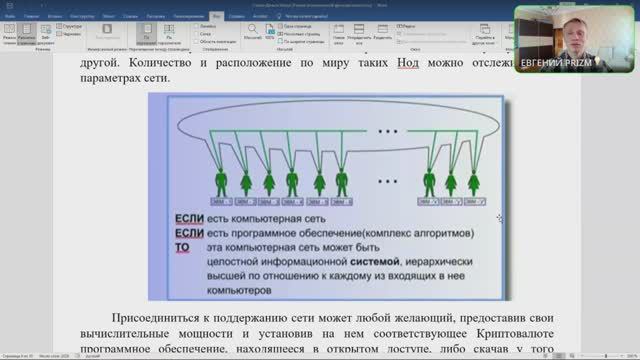
Task: Click the save icon in title bar
Action: pos(10,5)
